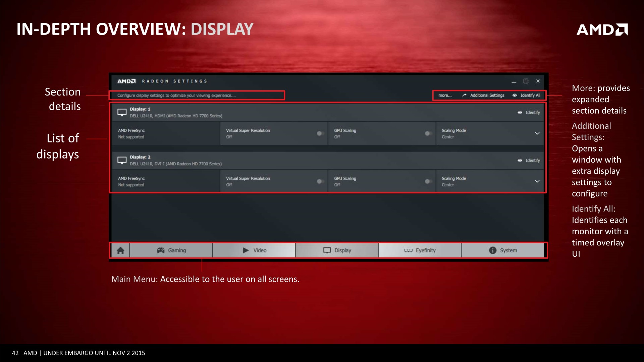
Task: Turn on GPU Scaling for Display 2
Action: click(x=428, y=181)
